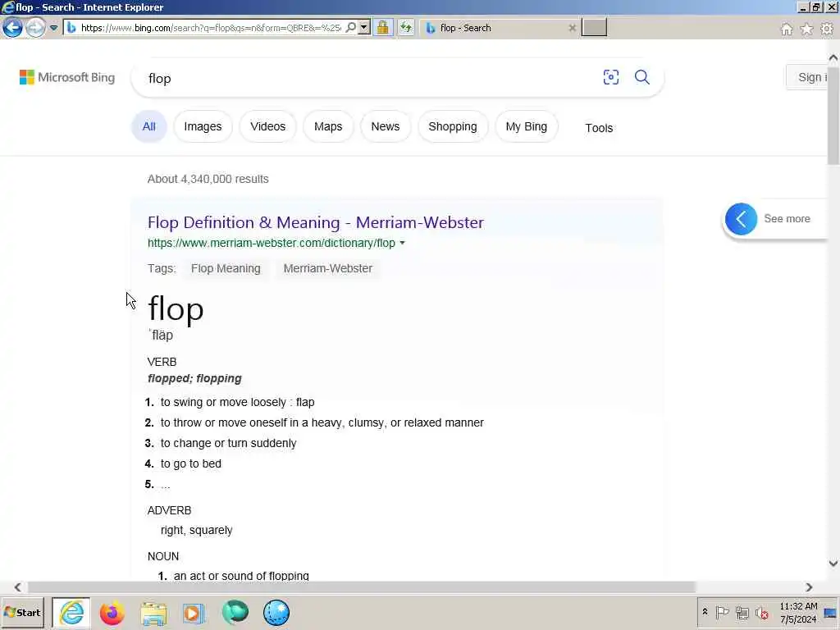Click the Home icon in IE toolbar

787,29
